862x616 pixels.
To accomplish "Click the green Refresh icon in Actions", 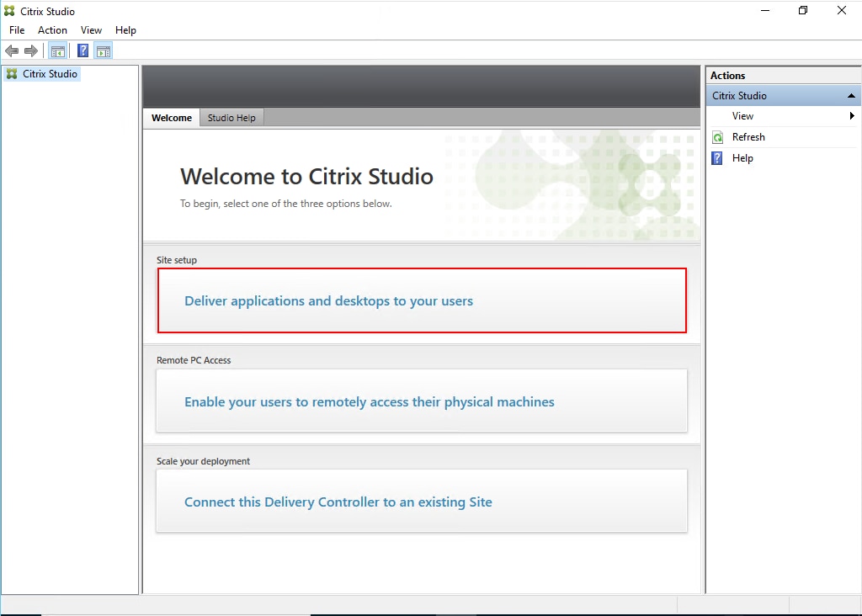I will click(717, 137).
